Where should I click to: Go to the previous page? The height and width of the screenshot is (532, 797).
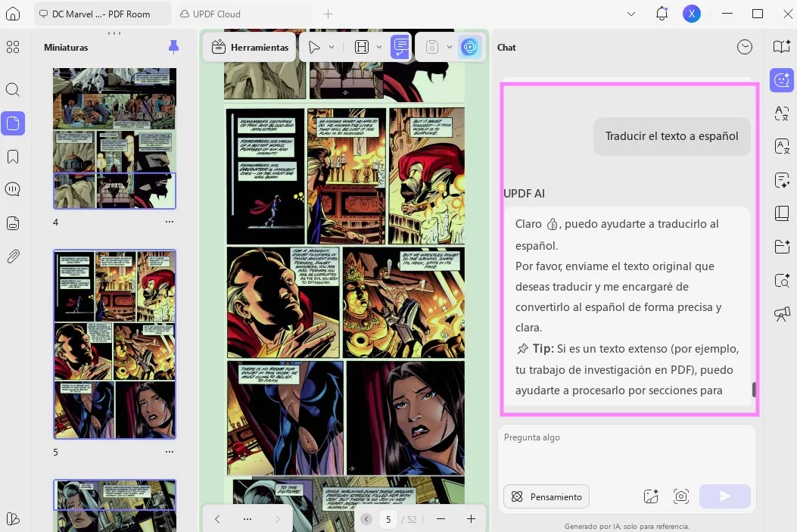click(x=366, y=519)
